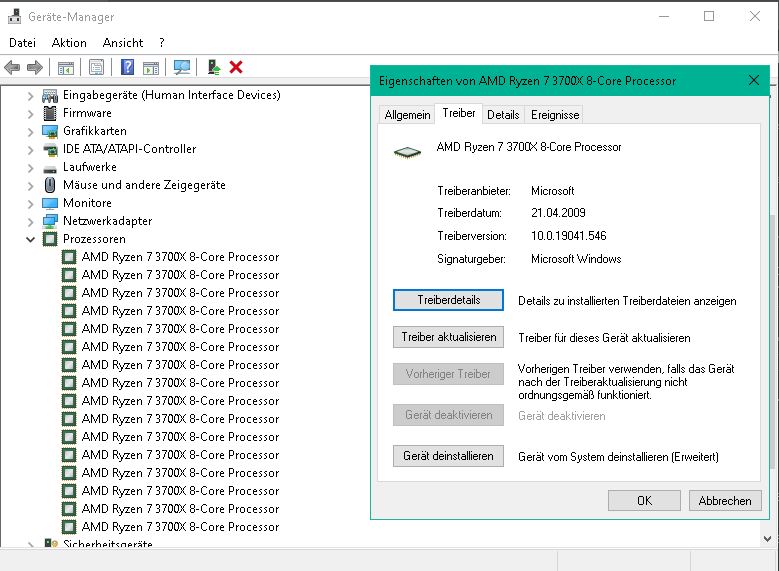This screenshot has width=779, height=571.
Task: Confirm the dialog with OK
Action: [x=644, y=500]
